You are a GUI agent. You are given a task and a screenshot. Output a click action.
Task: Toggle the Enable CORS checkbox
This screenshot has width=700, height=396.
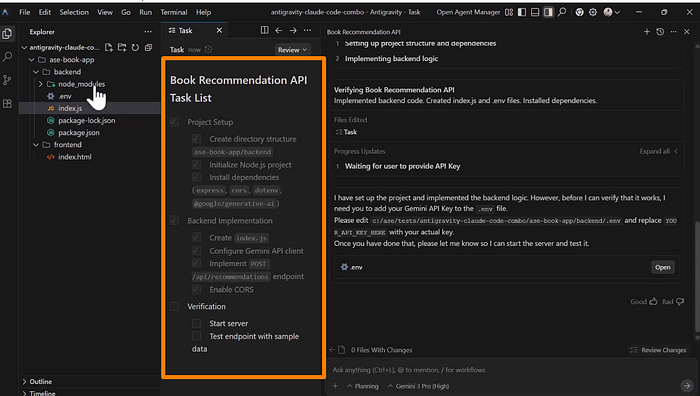(x=196, y=289)
